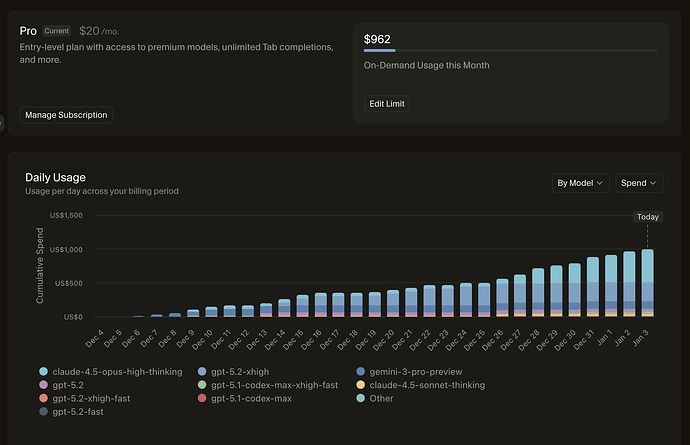Select the Dec 26 usage bar
The width and height of the screenshot is (690, 445).
pyautogui.click(x=502, y=298)
